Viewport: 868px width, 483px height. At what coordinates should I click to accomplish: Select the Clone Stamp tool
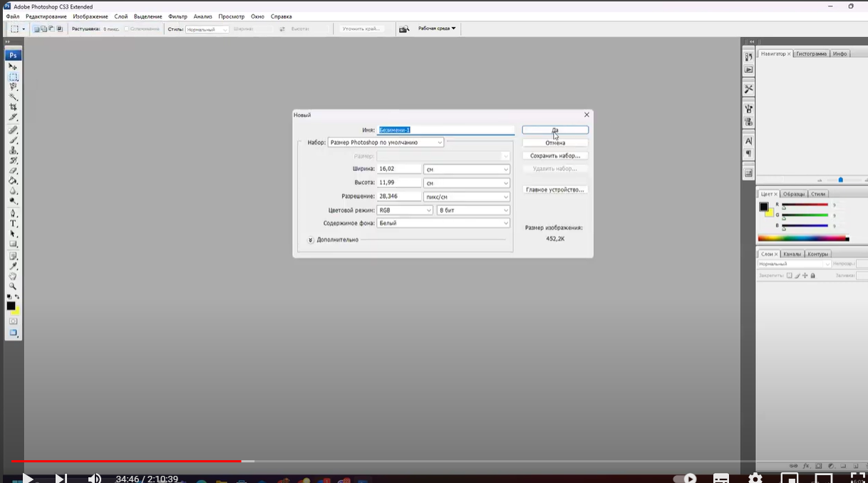(x=13, y=150)
